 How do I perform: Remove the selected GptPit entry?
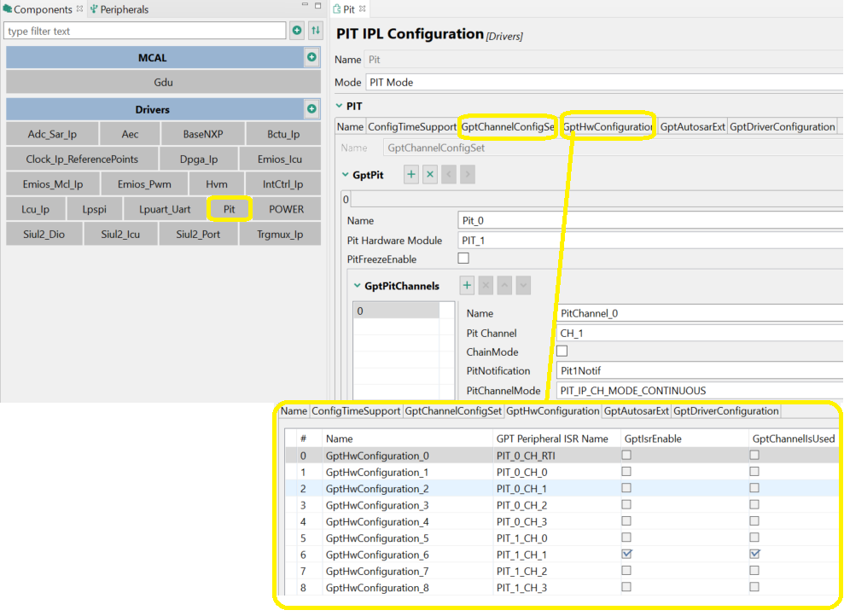[x=430, y=174]
